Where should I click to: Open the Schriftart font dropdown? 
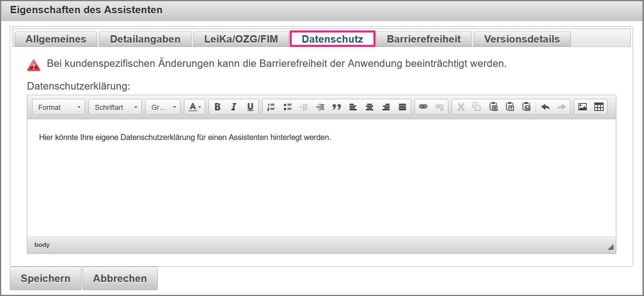pos(115,107)
